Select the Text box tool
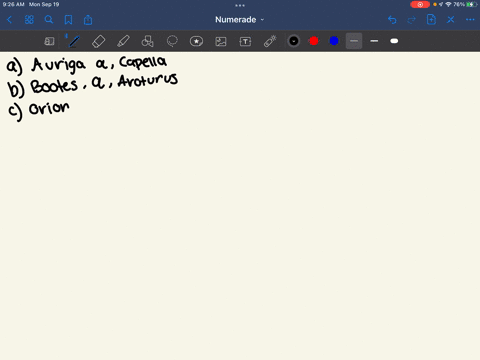The height and width of the screenshot is (360, 480). 245,41
